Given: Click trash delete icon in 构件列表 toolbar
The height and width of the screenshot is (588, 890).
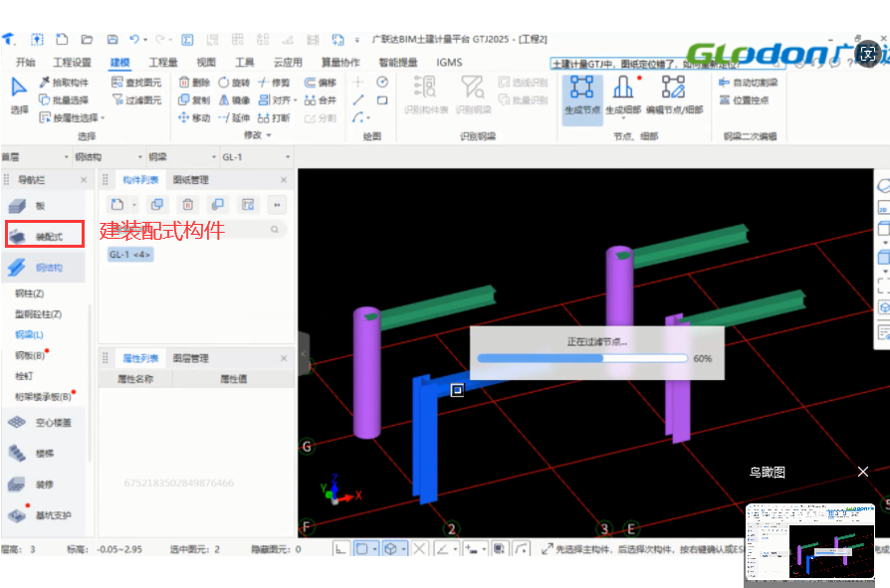Looking at the screenshot, I should pyautogui.click(x=188, y=204).
